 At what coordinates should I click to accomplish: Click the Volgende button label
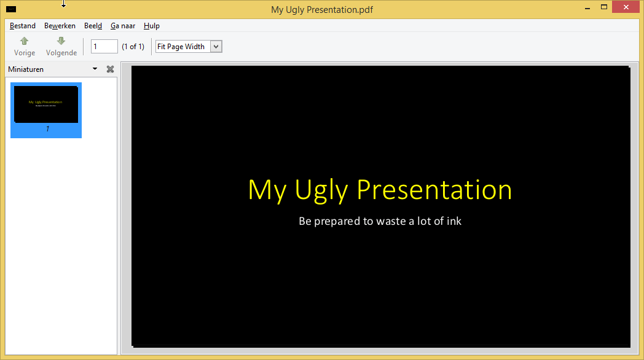point(61,53)
